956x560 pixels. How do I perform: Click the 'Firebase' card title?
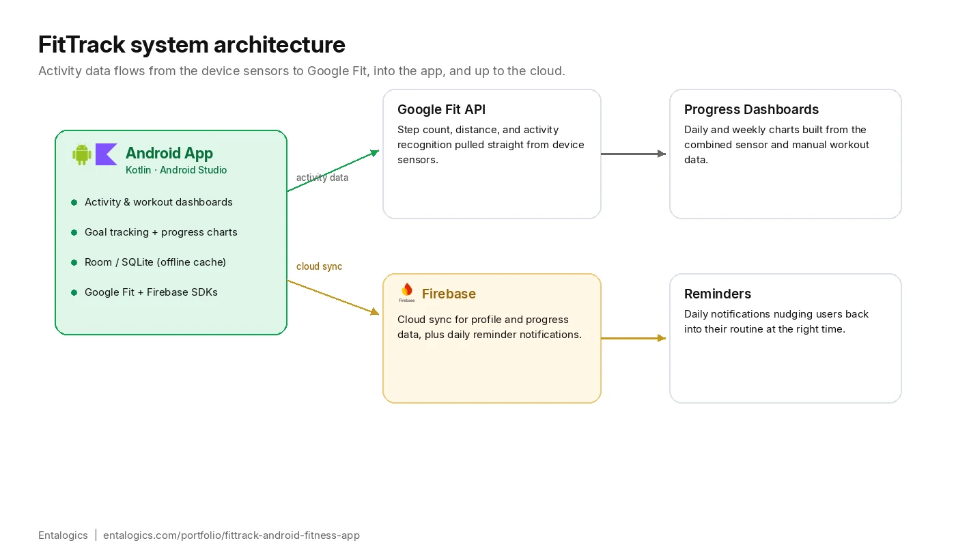(x=449, y=294)
